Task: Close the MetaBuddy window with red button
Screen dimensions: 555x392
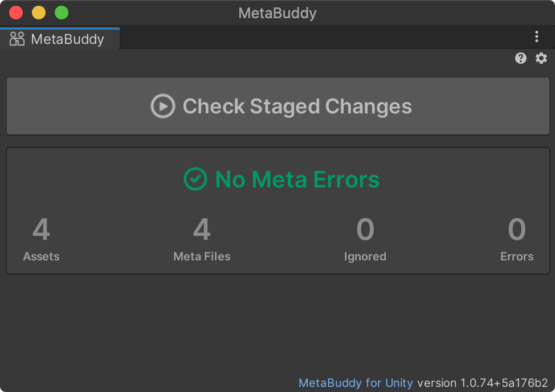Action: click(16, 13)
